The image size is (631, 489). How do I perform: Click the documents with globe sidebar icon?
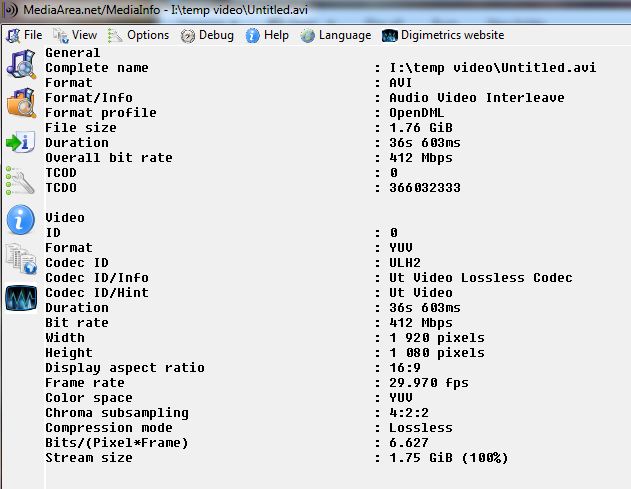pyautogui.click(x=21, y=258)
